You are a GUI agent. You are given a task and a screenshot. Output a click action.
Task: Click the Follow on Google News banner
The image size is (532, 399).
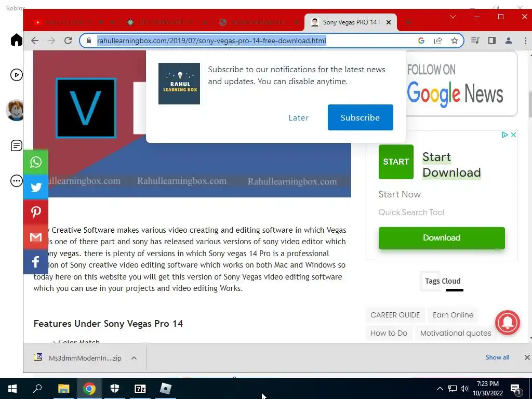tap(461, 84)
